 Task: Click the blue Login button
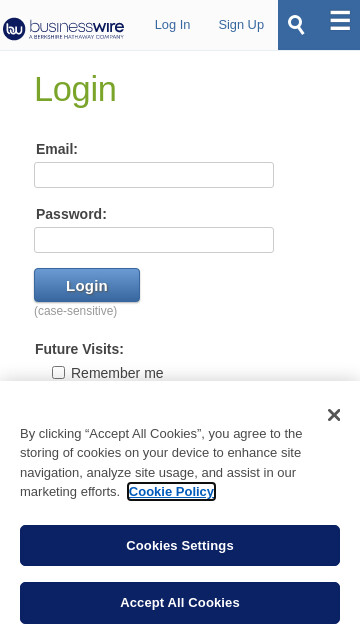click(87, 285)
